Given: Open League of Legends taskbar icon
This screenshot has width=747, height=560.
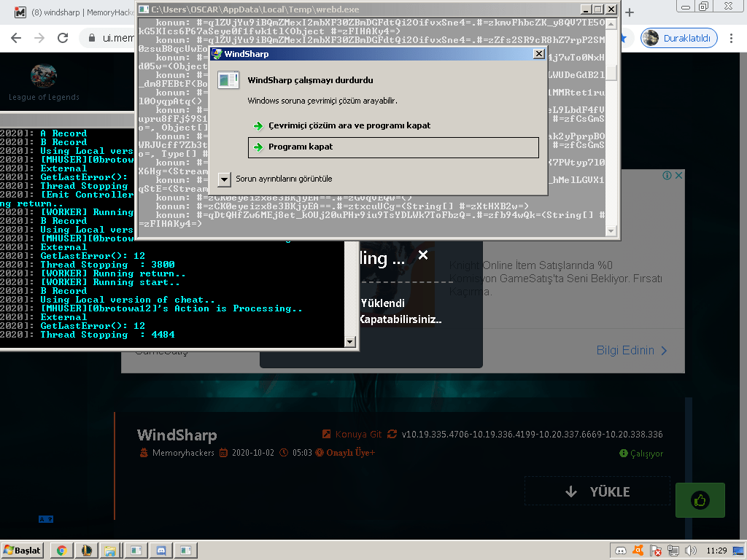Looking at the screenshot, I should click(x=86, y=551).
